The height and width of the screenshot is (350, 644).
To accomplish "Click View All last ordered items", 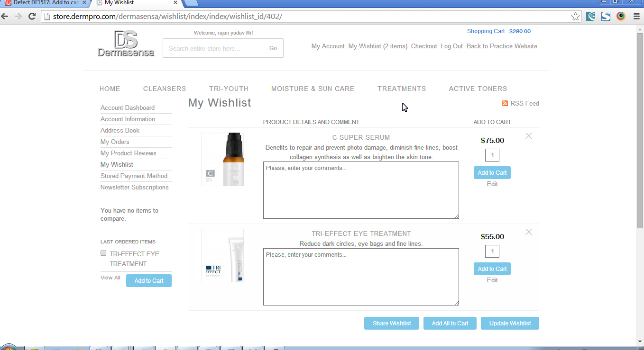I will coord(110,278).
